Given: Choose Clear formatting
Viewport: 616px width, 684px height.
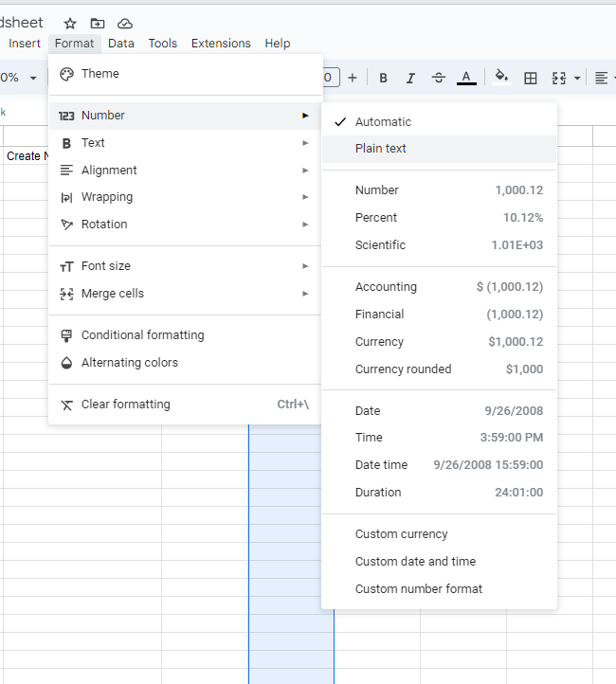Looking at the screenshot, I should (x=186, y=405).
